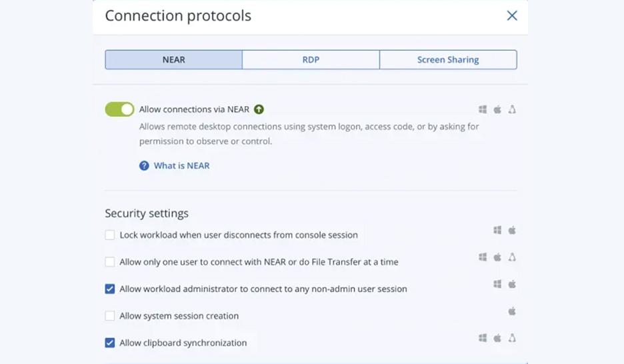Click the green upgrade arrow icon beside NEAR

point(259,109)
